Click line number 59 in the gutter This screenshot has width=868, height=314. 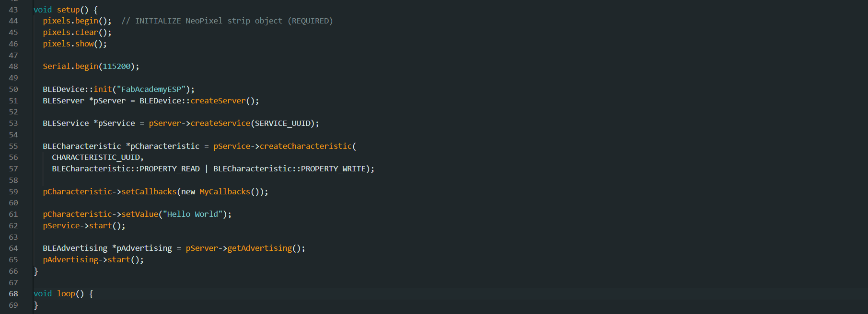coord(13,192)
